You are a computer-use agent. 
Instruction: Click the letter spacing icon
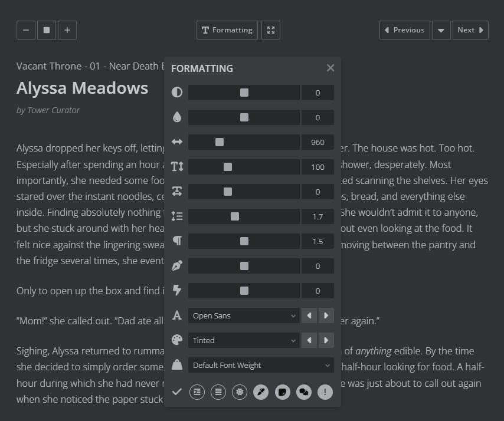click(x=177, y=192)
